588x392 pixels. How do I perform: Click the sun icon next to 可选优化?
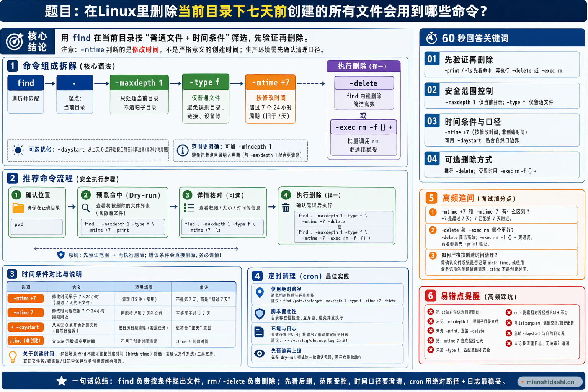click(x=18, y=150)
